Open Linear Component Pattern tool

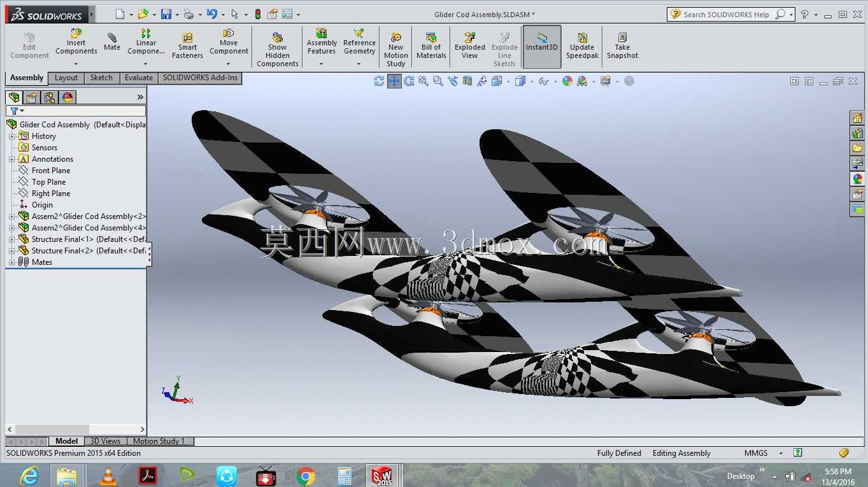146,42
